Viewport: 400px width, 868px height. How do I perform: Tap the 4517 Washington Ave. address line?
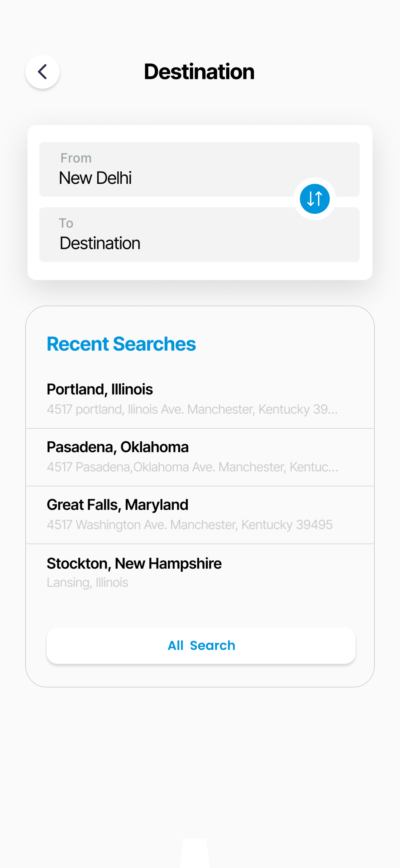[189, 525]
